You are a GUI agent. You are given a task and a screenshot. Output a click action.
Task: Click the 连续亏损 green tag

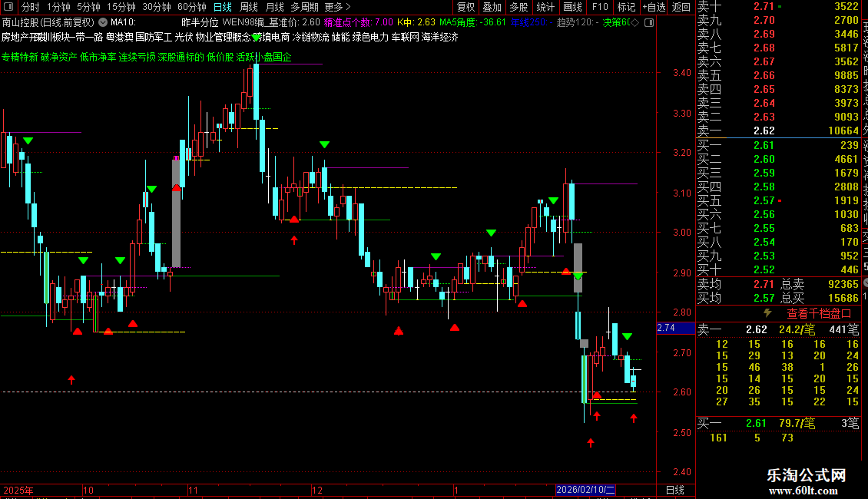click(x=137, y=57)
